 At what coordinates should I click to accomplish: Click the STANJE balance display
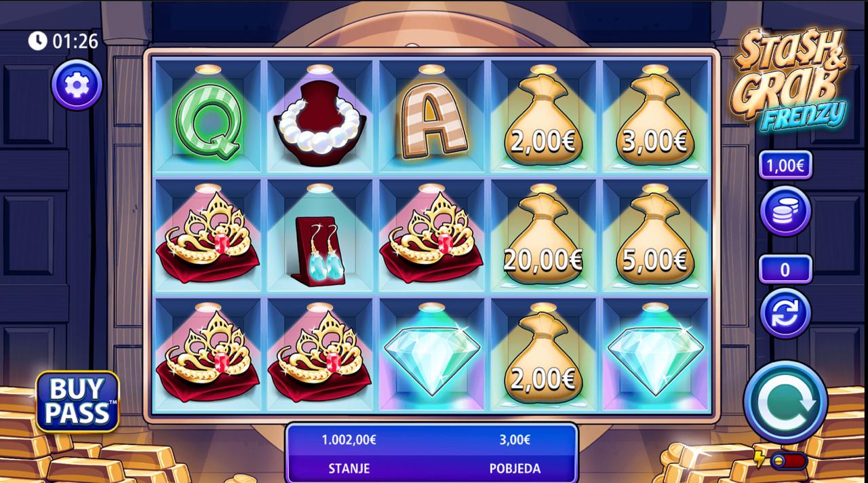pyautogui.click(x=349, y=453)
